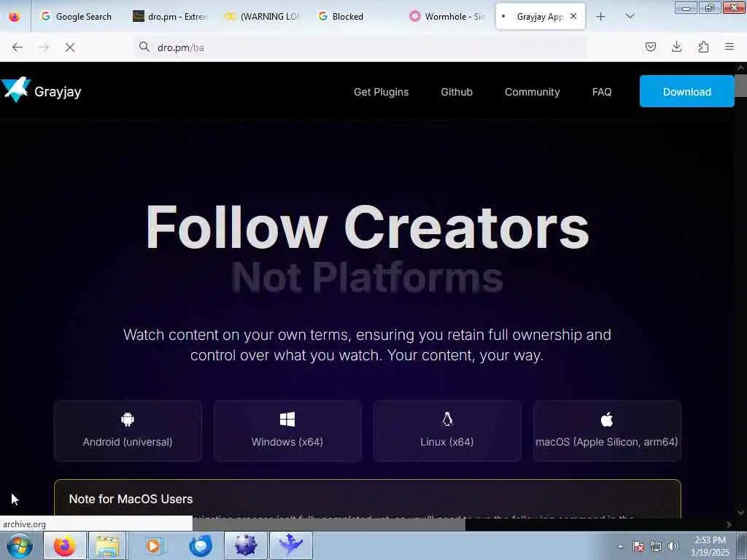
Task: Open the blue bird app on taskbar
Action: coord(291,545)
